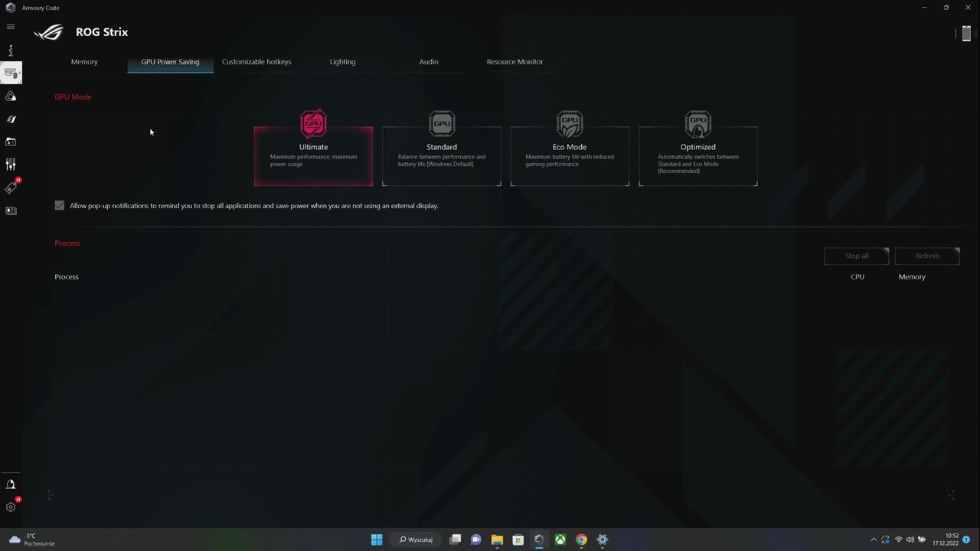Open the GameVisual icon in the sidebar
This screenshot has width=980, height=551.
pyautogui.click(x=11, y=119)
